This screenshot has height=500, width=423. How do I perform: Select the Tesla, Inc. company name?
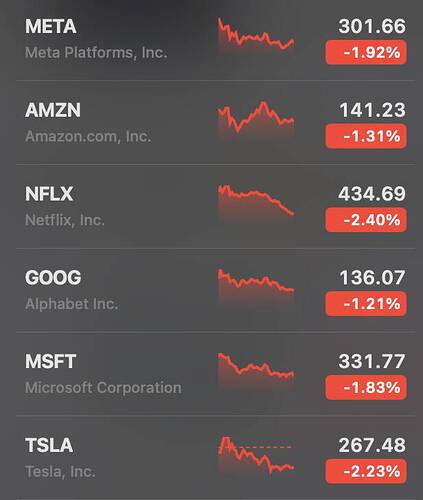(60, 472)
